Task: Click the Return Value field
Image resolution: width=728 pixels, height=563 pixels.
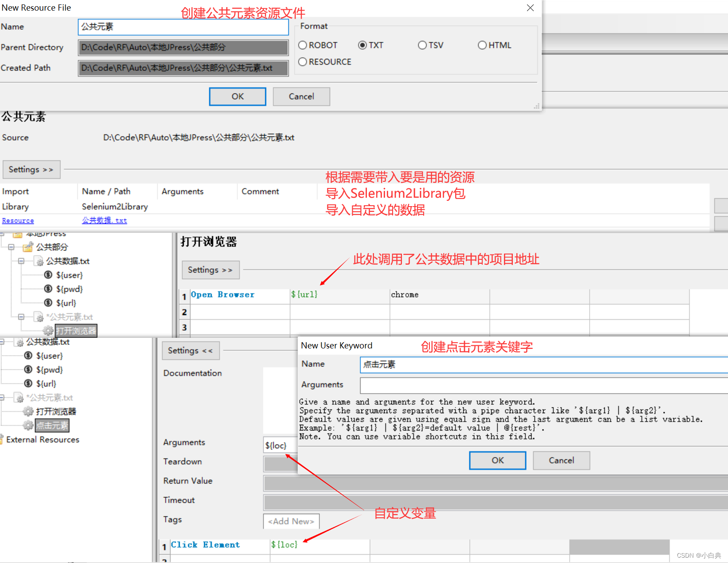Action: 496,483
